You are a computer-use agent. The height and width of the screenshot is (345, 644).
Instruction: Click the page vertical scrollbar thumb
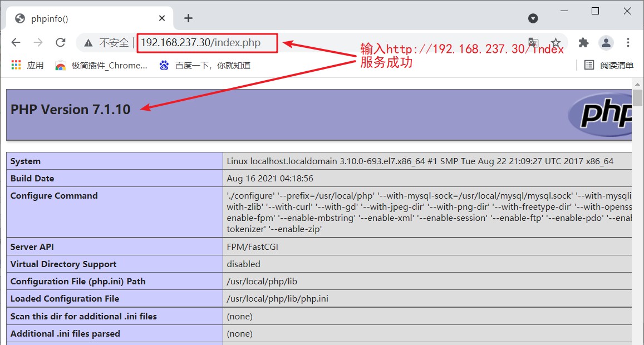637,98
